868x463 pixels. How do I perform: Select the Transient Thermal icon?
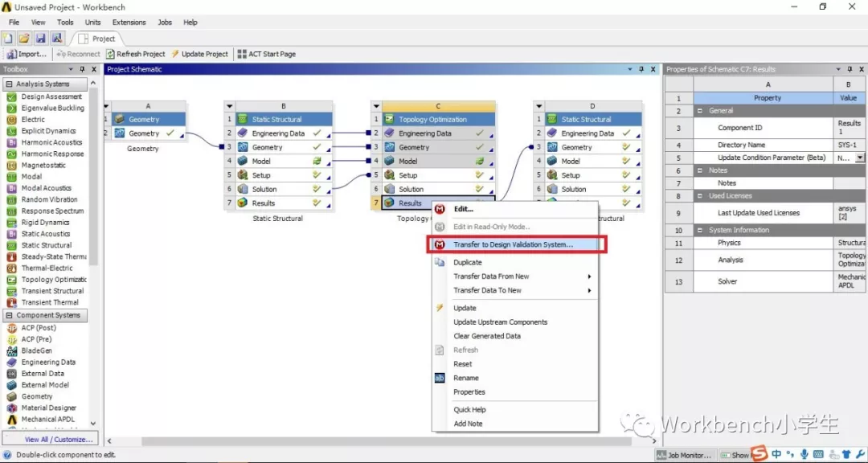point(11,302)
